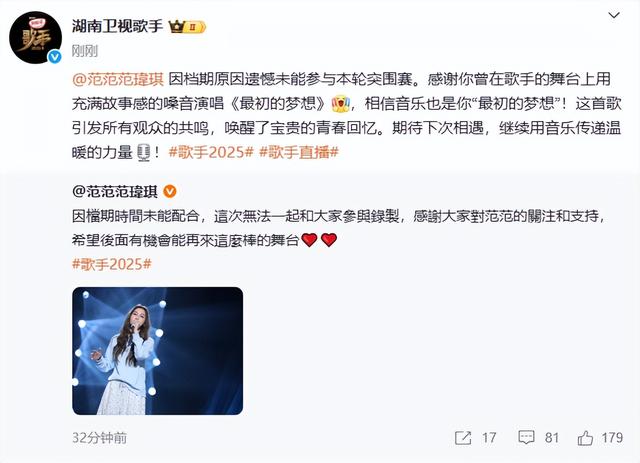Open the gold crown membership badge

point(188,27)
